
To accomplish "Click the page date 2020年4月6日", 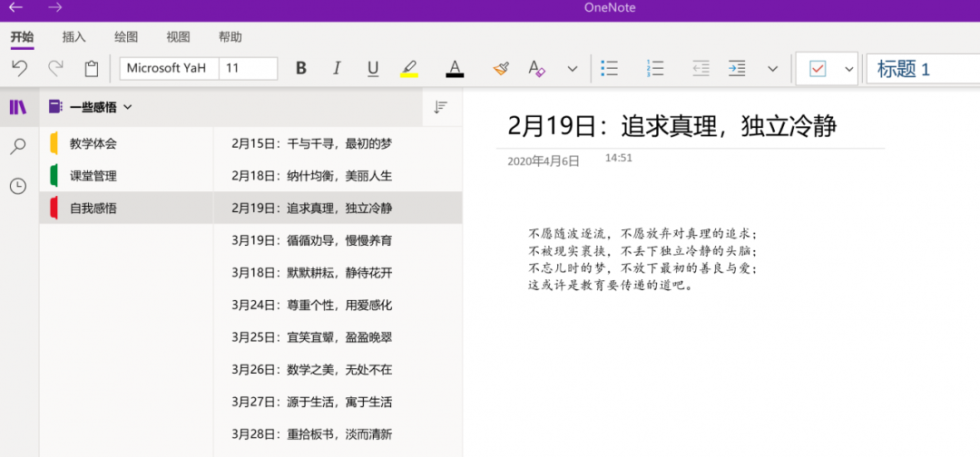I will [544, 161].
